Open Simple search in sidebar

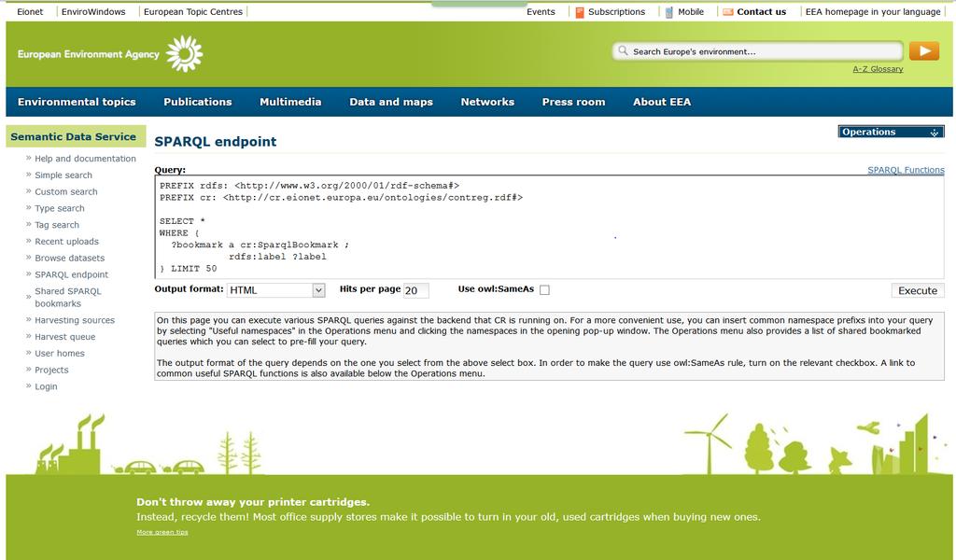63,175
